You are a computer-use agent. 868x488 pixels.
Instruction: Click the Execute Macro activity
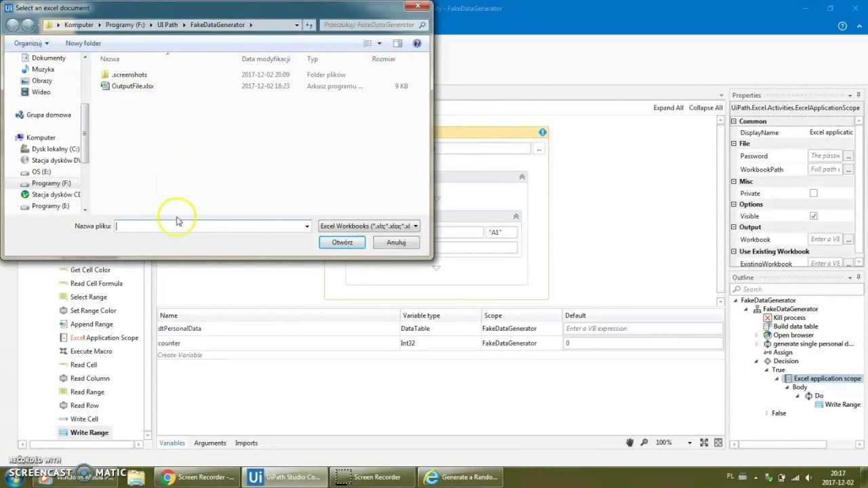click(91, 351)
